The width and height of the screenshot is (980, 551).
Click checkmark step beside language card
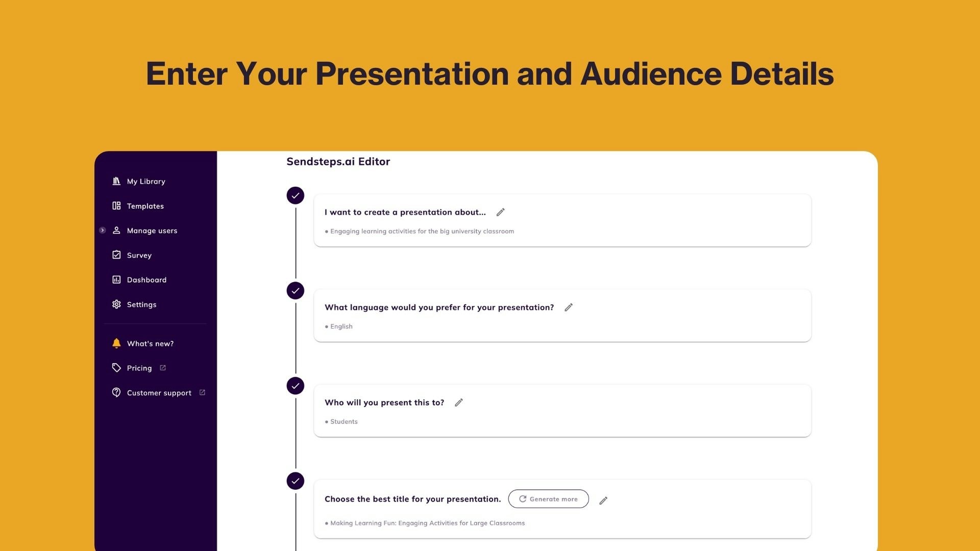tap(296, 291)
